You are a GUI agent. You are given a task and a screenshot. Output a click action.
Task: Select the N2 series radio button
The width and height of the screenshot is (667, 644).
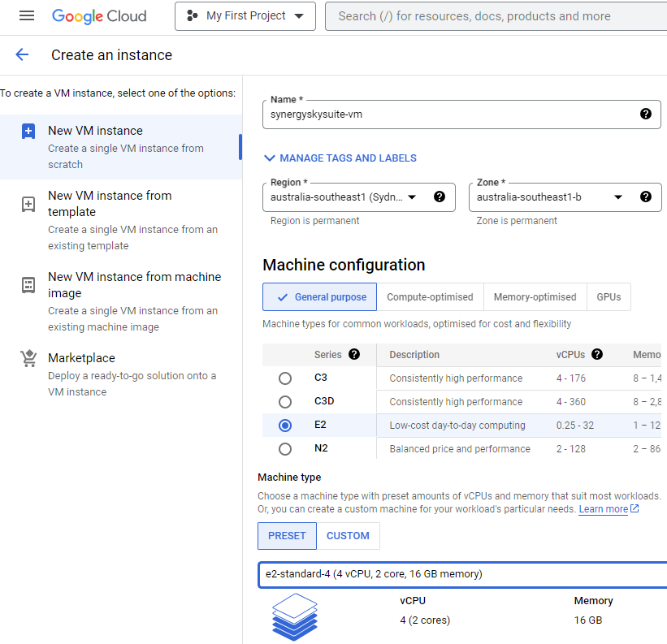pyautogui.click(x=285, y=449)
